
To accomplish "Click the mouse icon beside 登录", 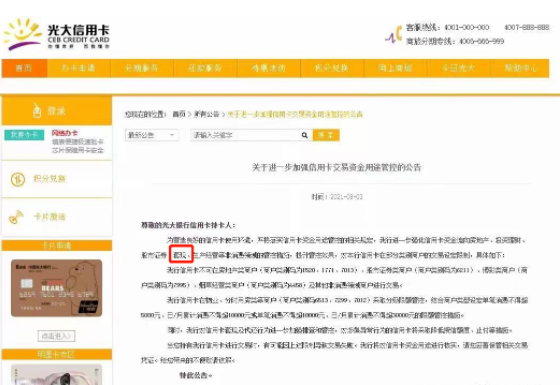I will pyautogui.click(x=37, y=110).
